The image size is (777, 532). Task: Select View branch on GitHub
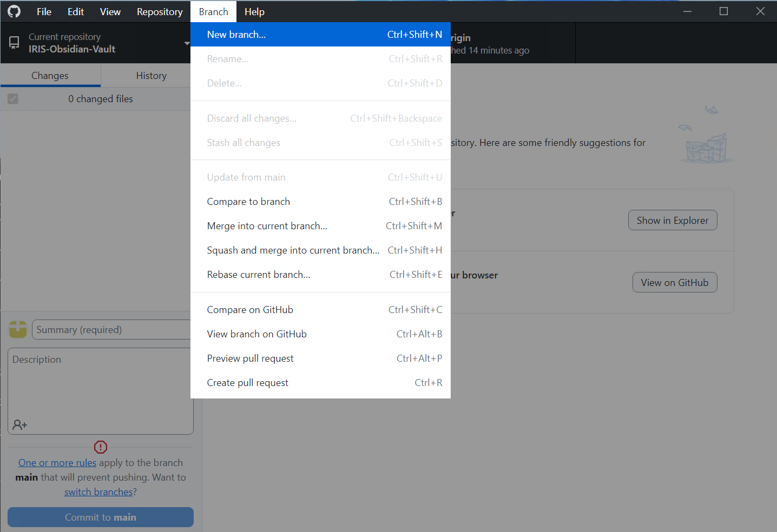point(320,334)
